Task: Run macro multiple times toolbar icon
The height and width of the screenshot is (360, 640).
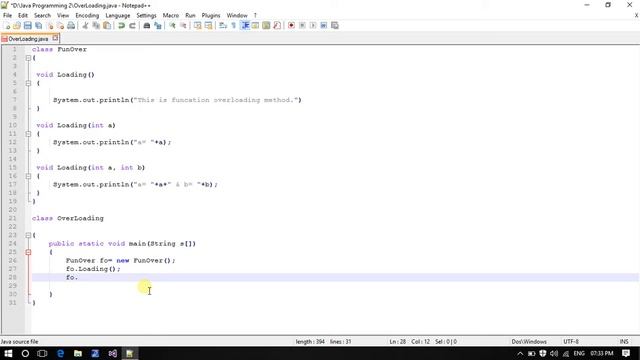Action: click(324, 25)
